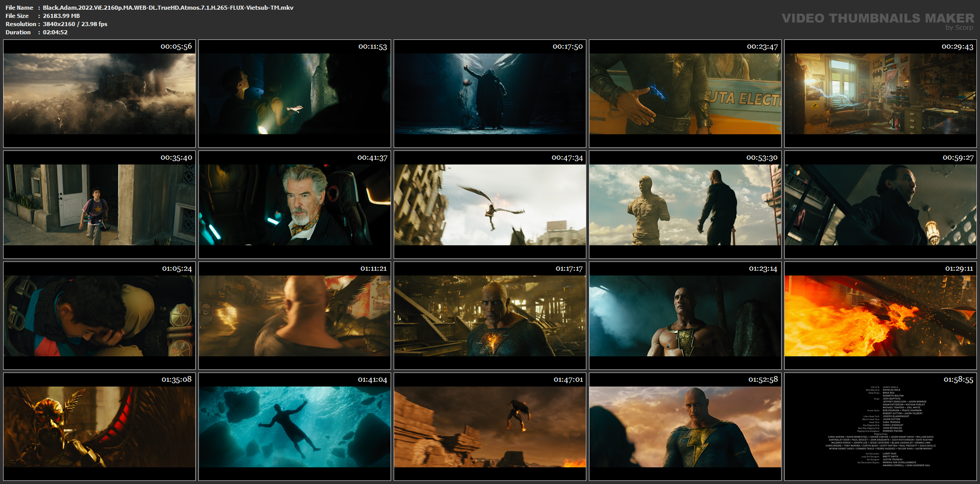Click the file size value 26183.99 MB
Viewport: 980px width, 484px height.
point(61,16)
